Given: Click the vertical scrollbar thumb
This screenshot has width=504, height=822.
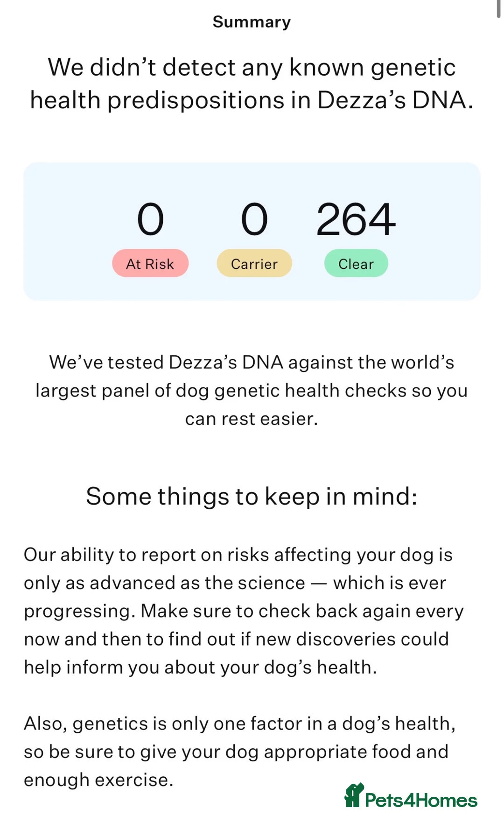Looking at the screenshot, I should tap(498, 8).
